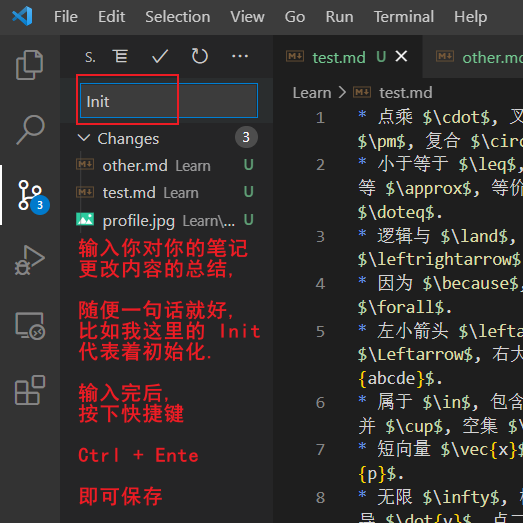Viewport: 523px width, 523px height.
Task: Open the Explorer view icon
Action: pyautogui.click(x=29, y=65)
